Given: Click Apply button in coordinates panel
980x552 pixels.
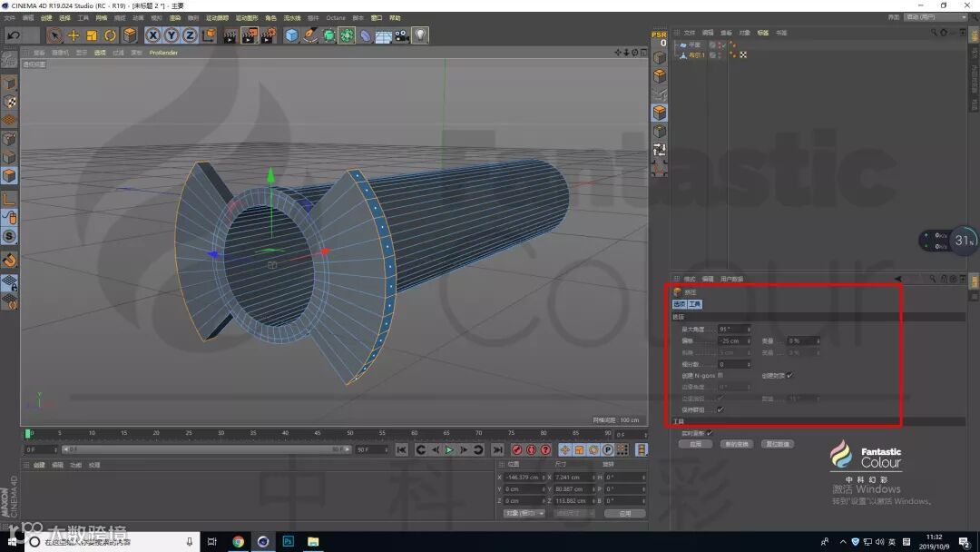Looking at the screenshot, I should pos(624,513).
